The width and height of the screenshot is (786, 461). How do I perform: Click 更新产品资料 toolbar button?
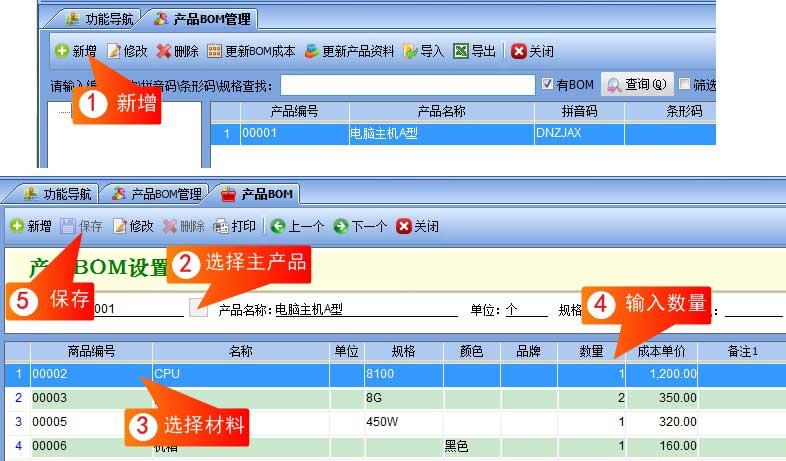coord(349,51)
